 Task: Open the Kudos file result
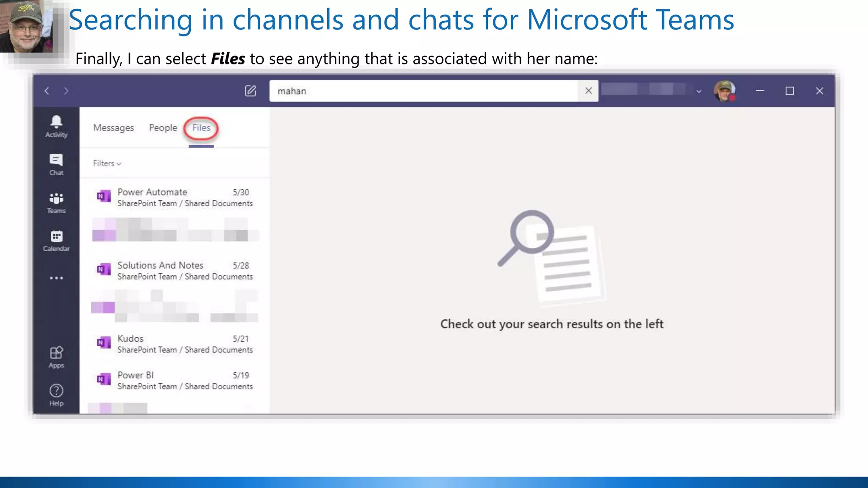(x=174, y=344)
